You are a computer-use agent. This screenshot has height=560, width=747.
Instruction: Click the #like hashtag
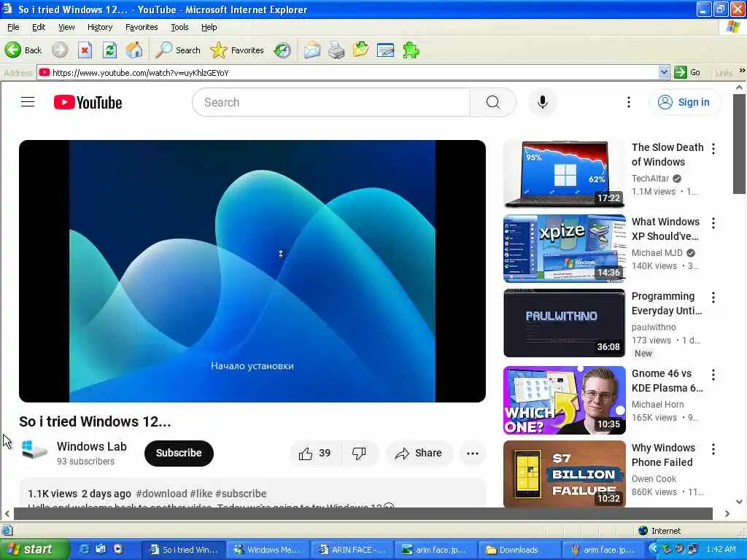point(201,494)
